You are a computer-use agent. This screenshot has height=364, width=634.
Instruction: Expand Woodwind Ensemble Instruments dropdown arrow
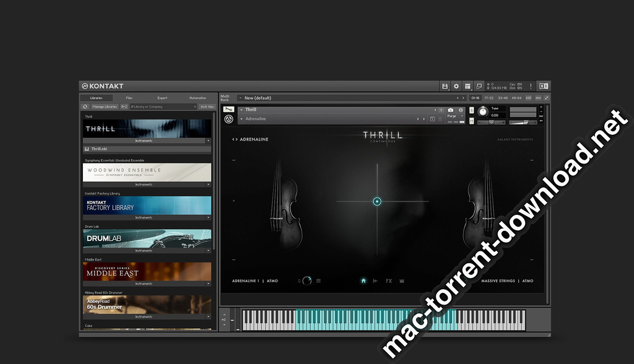(x=208, y=184)
